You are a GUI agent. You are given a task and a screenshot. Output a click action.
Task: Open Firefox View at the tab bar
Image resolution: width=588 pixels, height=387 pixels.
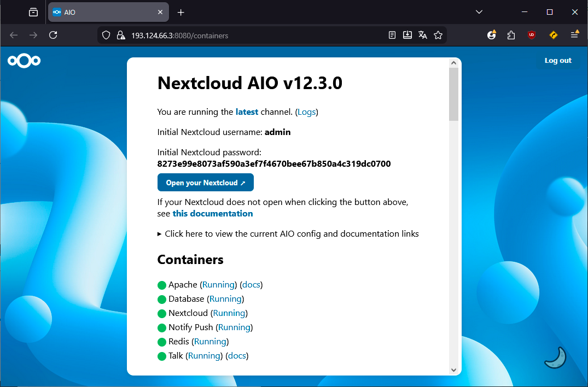pos(32,11)
